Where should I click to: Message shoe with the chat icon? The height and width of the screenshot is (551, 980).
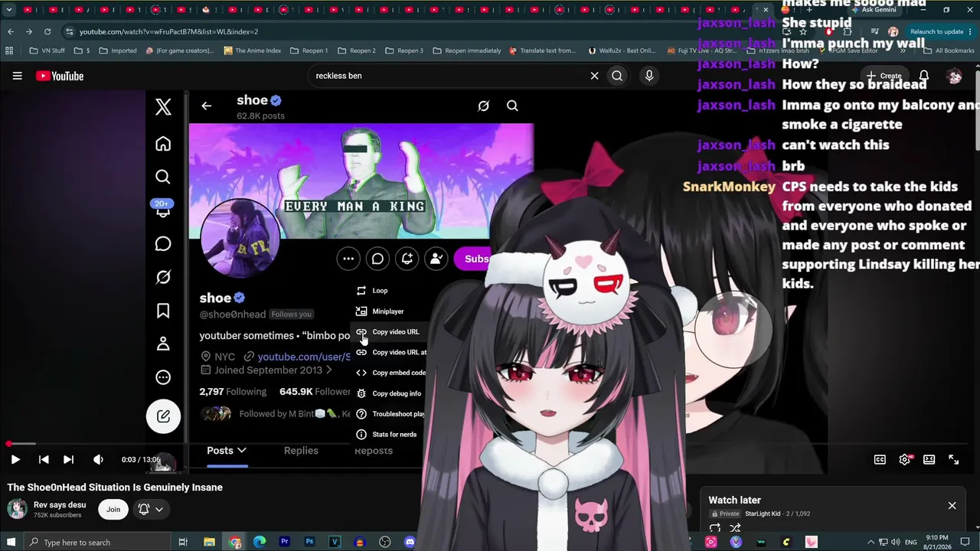tap(377, 259)
